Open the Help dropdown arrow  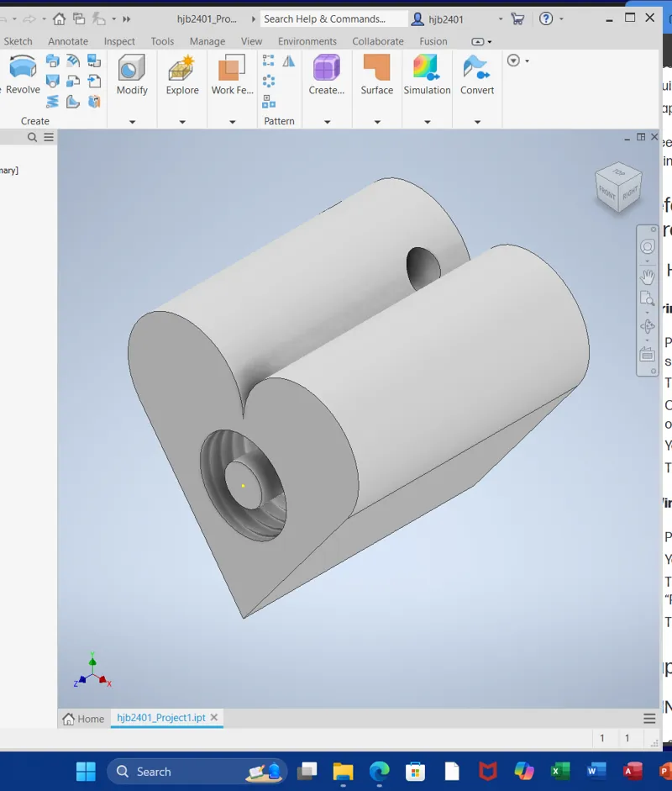(561, 19)
